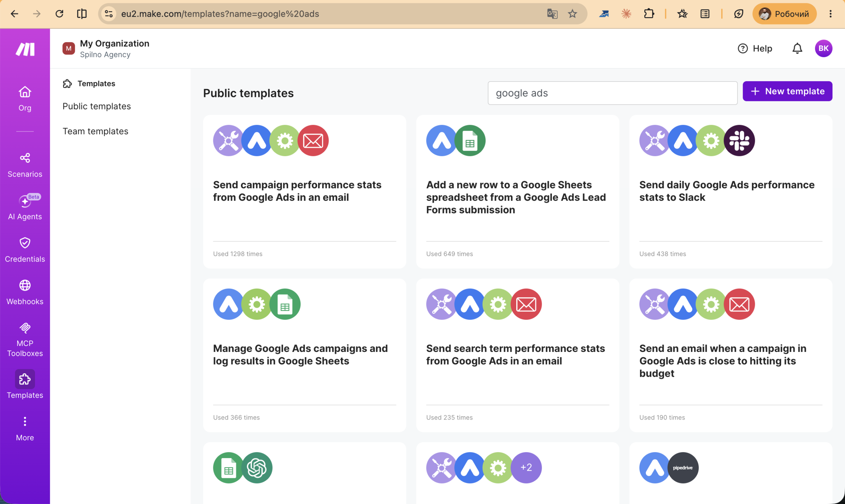Viewport: 845px width, 504px height.
Task: Click 'Used 366 times' text
Action: (x=236, y=417)
